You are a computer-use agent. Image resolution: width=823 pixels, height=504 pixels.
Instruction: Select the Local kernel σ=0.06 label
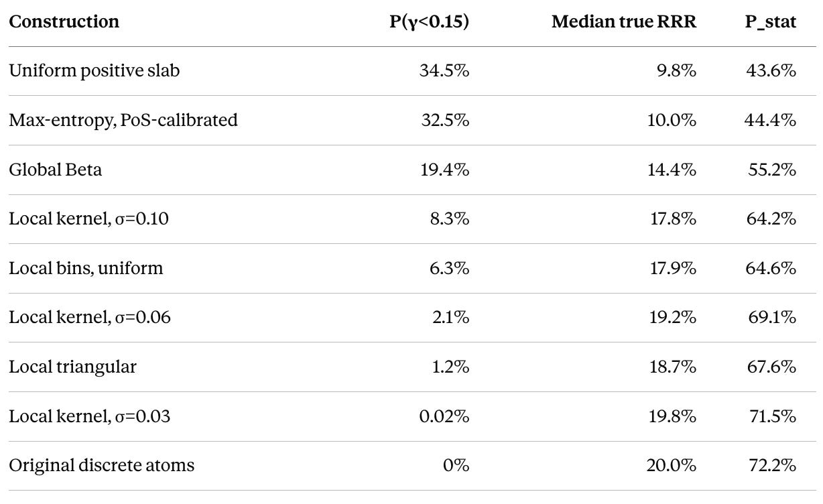click(90, 318)
